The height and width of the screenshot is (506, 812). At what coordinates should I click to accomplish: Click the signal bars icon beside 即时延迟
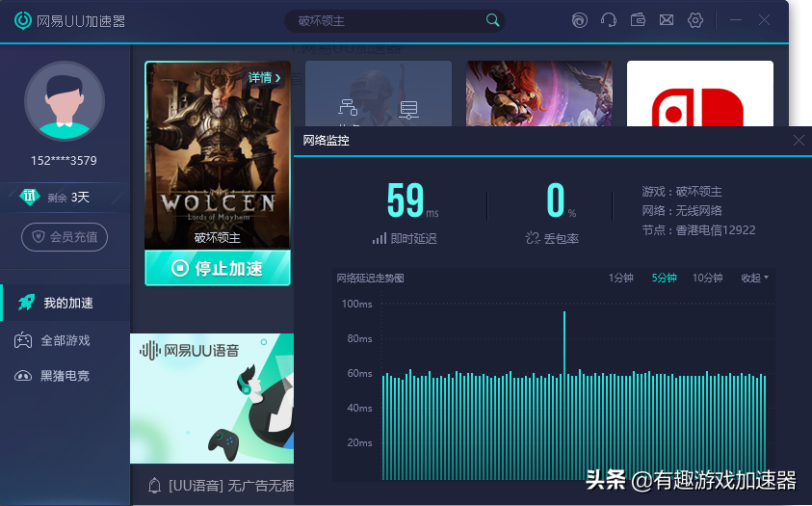[x=380, y=238]
